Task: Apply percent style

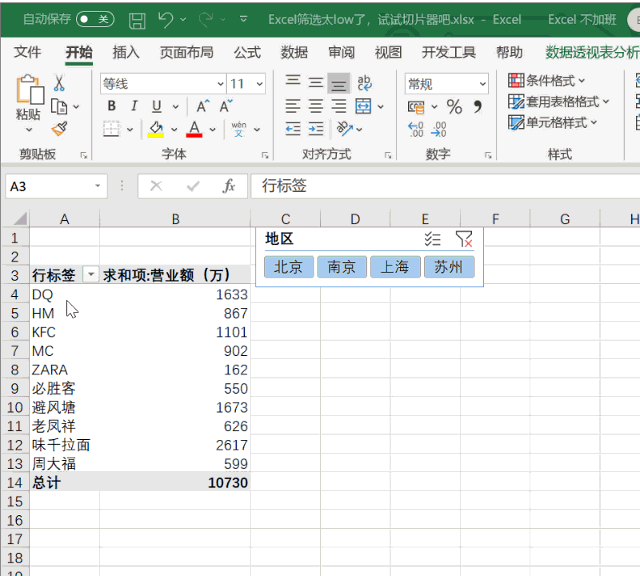Action: [x=454, y=107]
